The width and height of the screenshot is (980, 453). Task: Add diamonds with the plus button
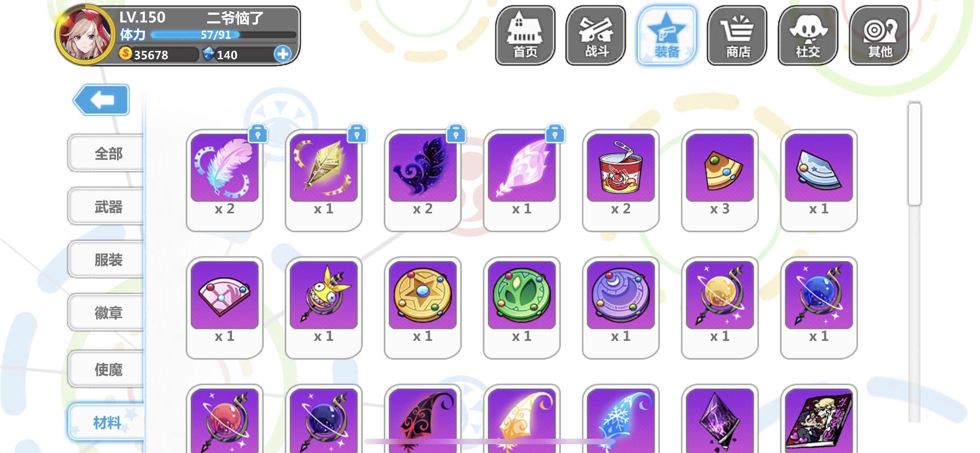[283, 54]
